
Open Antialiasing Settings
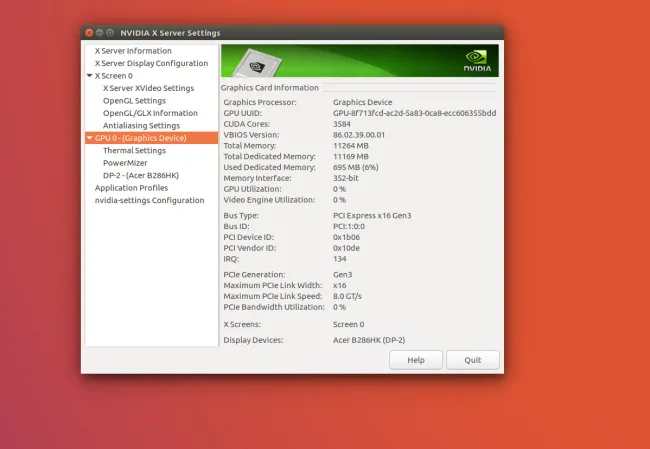[x=141, y=126]
